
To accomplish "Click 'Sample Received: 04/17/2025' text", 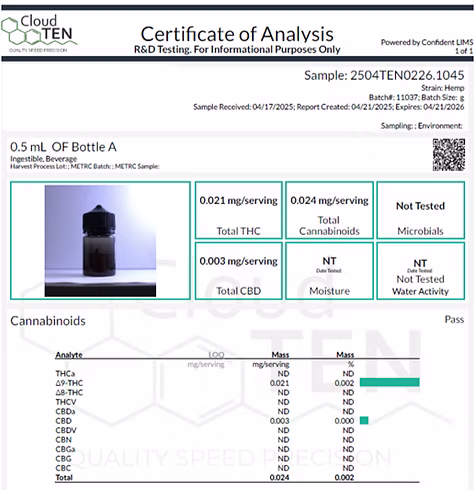I will tap(244, 107).
